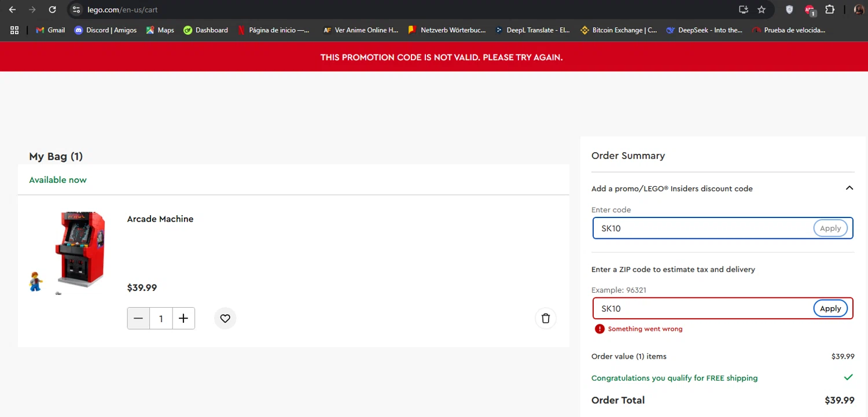Reload the page with the refresh icon
This screenshot has width=868, height=417.
coord(52,10)
